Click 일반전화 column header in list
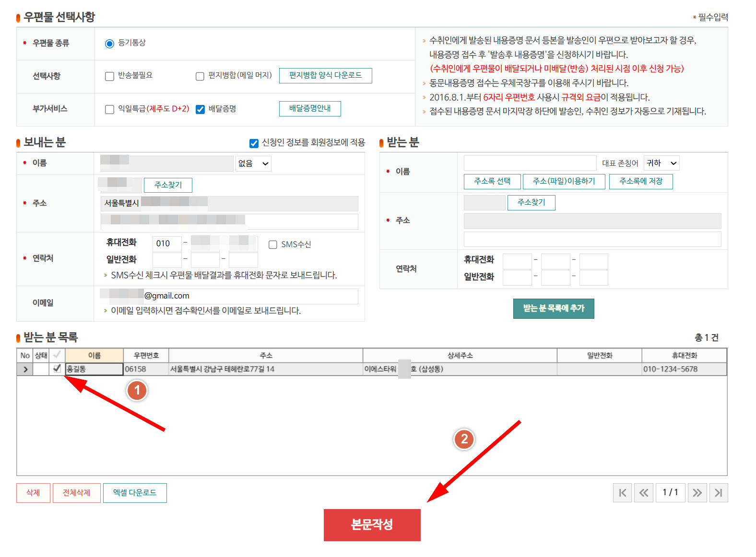Viewport: 756px width, 557px height. pos(600,355)
